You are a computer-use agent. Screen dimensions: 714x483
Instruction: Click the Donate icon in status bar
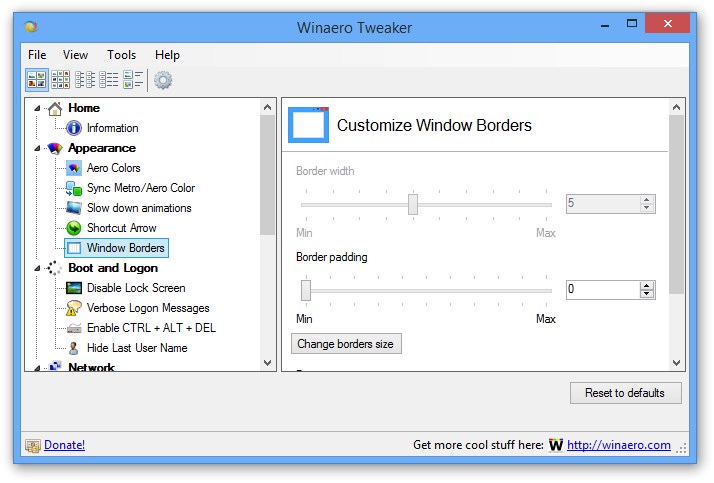coord(33,446)
